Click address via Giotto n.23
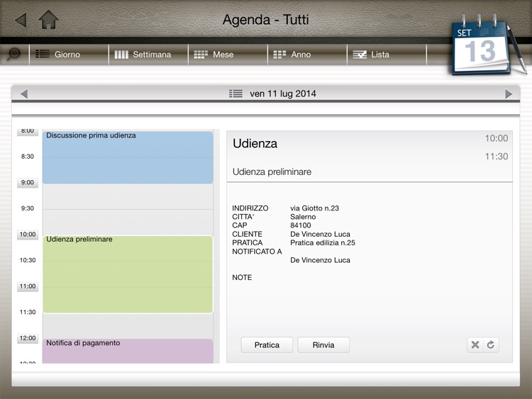The image size is (532, 399). (314, 208)
